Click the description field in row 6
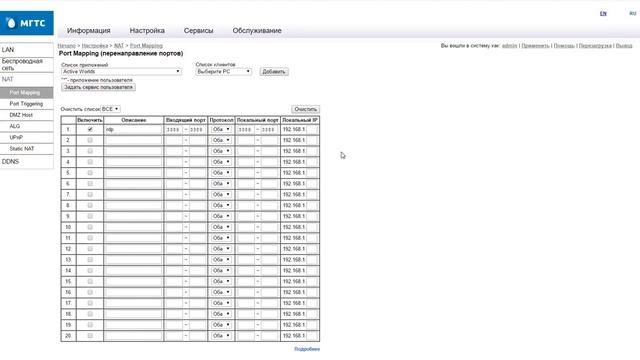Screen dimensions: 640x360 tap(133, 184)
